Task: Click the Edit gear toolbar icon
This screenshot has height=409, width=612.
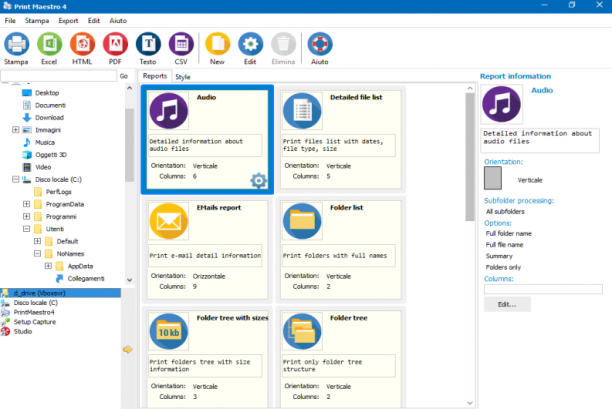Action: click(250, 44)
